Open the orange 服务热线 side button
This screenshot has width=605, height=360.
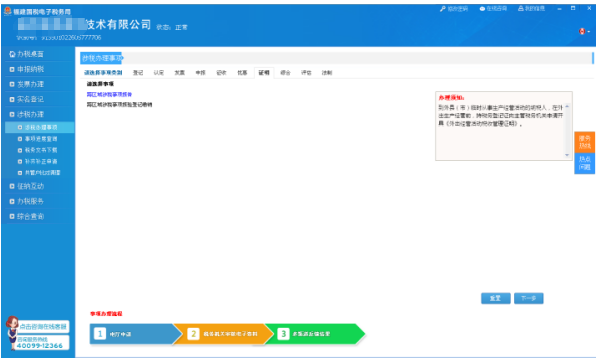pos(585,142)
